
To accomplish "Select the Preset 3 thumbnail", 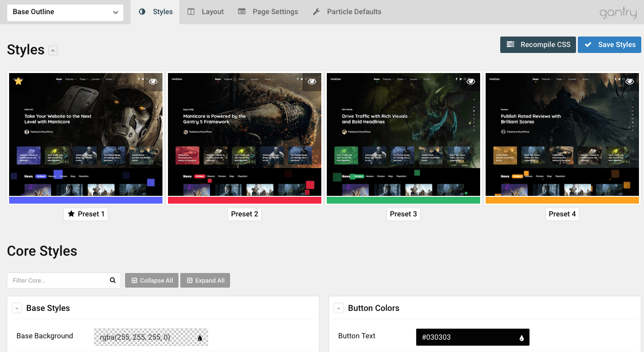I will (x=403, y=138).
